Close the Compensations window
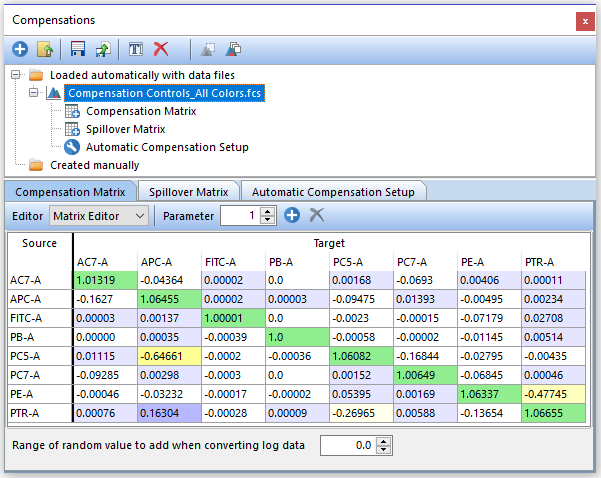The width and height of the screenshot is (601, 478). coord(585,20)
